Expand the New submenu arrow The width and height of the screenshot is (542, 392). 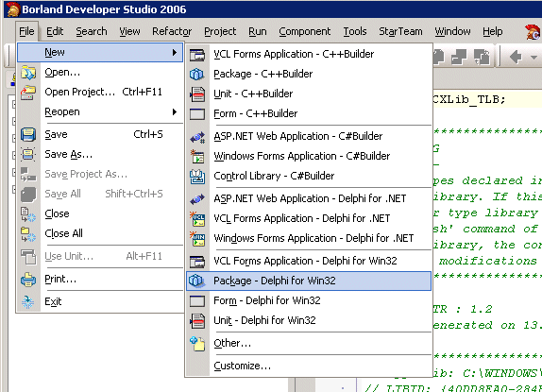(x=175, y=53)
